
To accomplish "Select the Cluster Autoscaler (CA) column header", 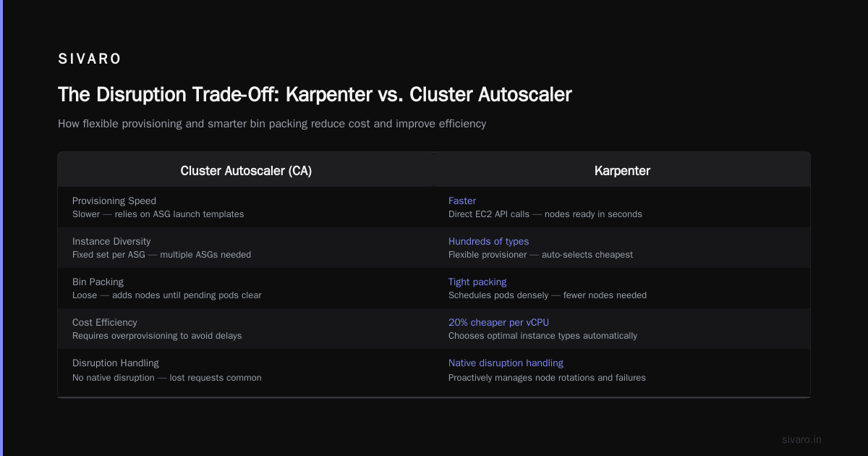I will point(246,171).
